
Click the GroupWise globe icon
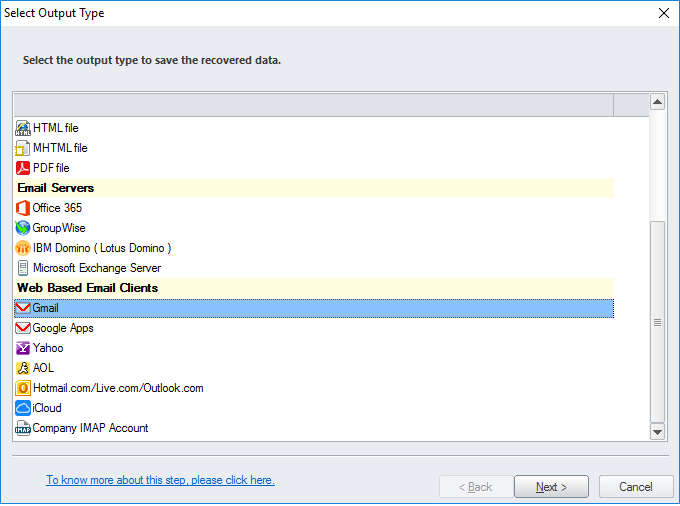tap(23, 228)
